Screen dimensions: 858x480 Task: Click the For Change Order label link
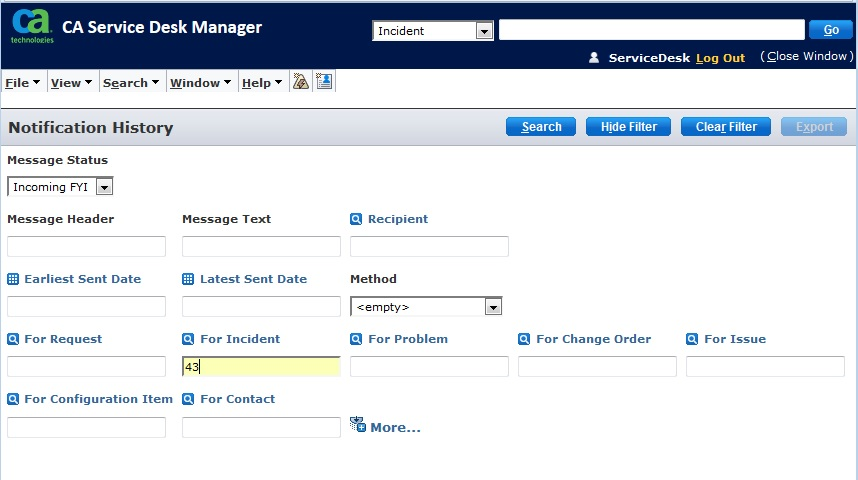(x=594, y=339)
